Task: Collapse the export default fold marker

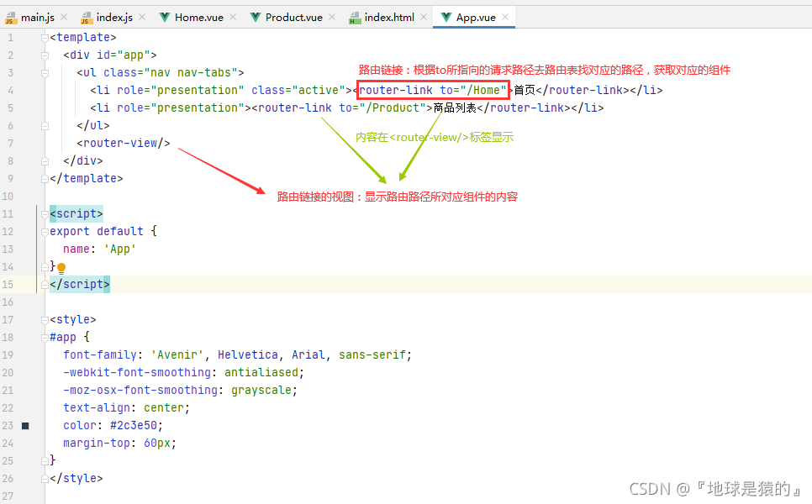Action: click(x=45, y=232)
